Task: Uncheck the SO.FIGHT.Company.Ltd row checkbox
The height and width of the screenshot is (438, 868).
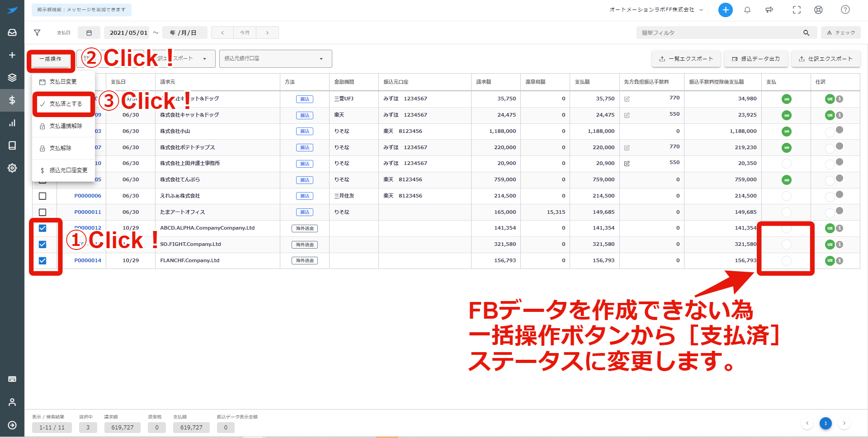Action: tap(42, 245)
